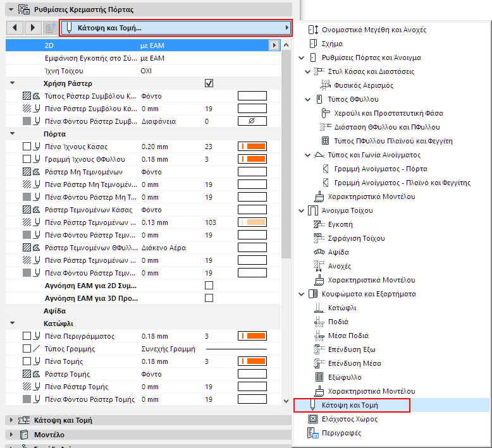
Task: Toggle small checkbox beside Πένα Ίχνους Κάσας
Action: click(x=27, y=147)
